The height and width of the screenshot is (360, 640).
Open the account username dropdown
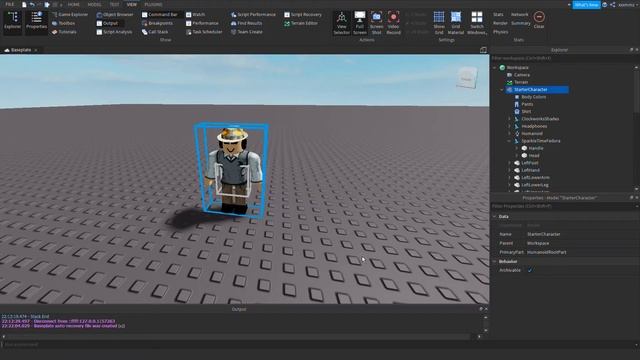coord(627,5)
